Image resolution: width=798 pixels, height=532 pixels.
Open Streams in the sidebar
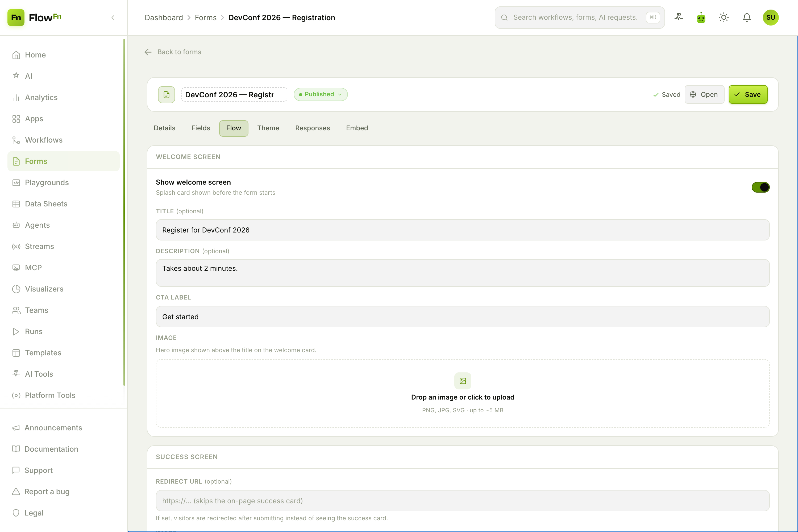click(64, 246)
